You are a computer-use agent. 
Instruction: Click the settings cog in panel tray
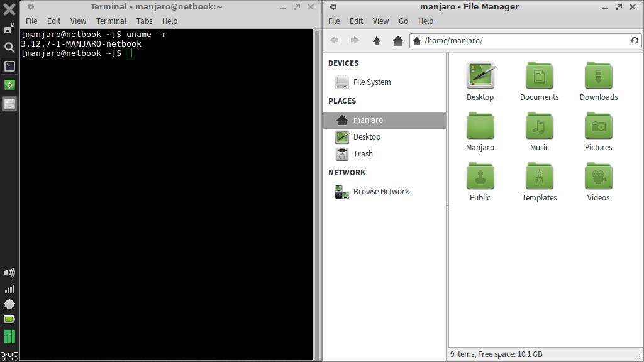[x=9, y=305]
